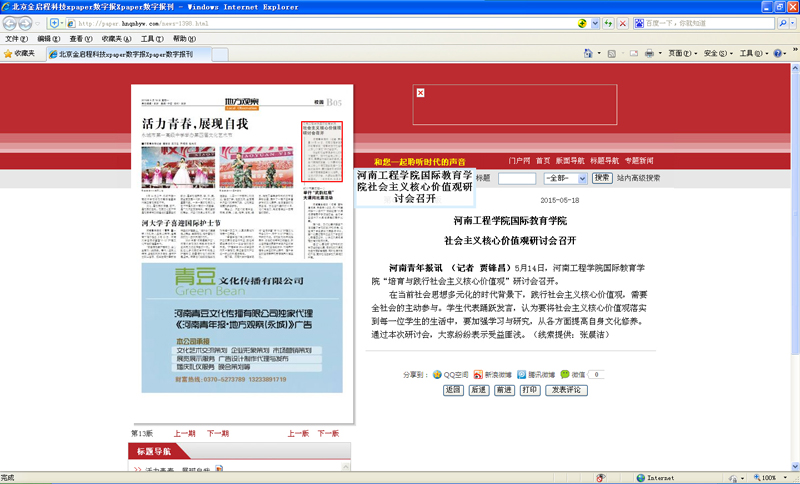Open the 文件(F) menu

click(x=16, y=39)
